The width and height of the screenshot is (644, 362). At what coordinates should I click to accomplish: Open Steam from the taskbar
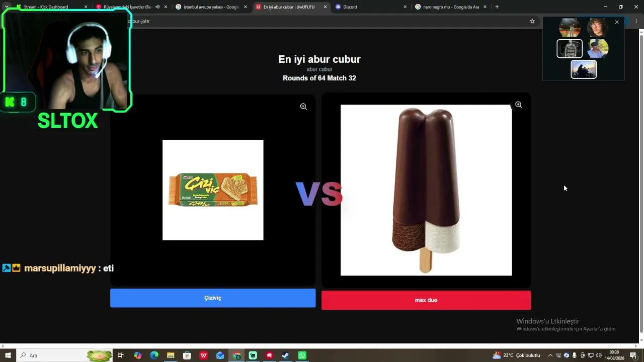coord(285,355)
